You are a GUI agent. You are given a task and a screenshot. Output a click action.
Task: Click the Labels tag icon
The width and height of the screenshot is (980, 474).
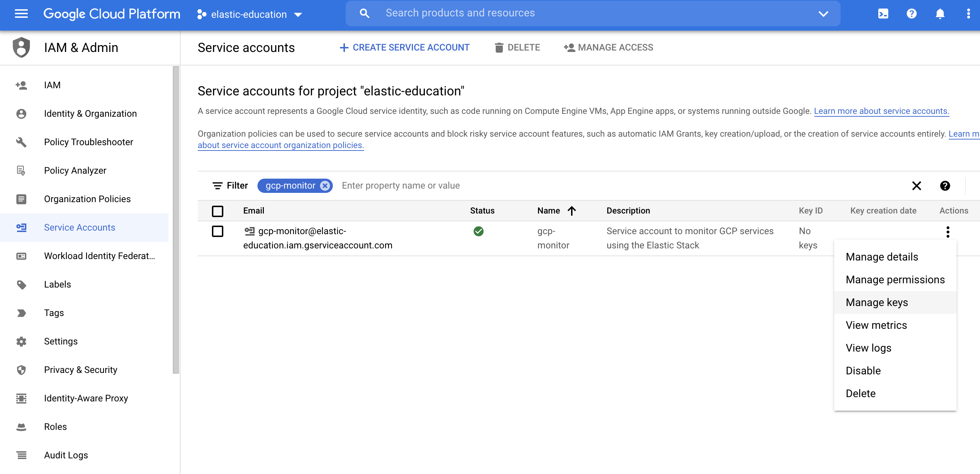pyautogui.click(x=22, y=285)
